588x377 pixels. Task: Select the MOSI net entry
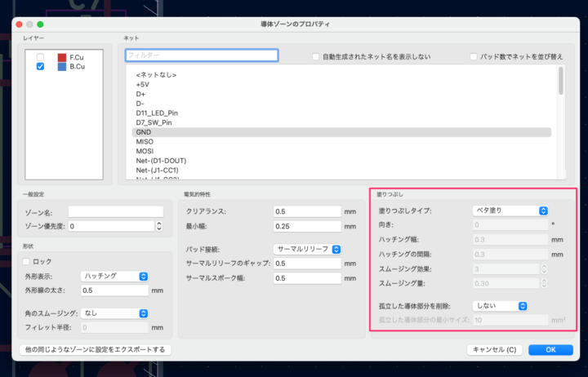(x=147, y=151)
